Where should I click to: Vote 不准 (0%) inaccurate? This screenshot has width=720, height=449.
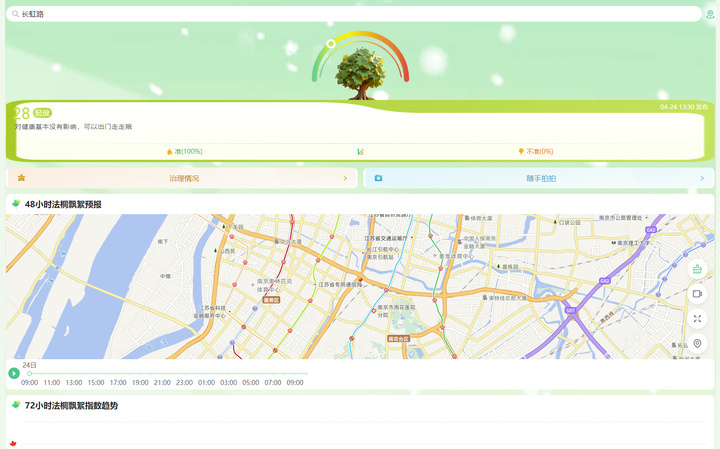[x=536, y=152]
